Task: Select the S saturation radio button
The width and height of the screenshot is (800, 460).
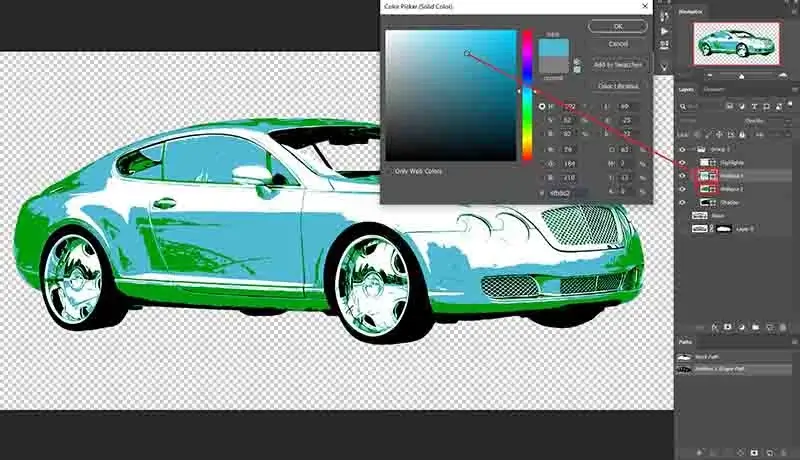Action: [x=542, y=120]
